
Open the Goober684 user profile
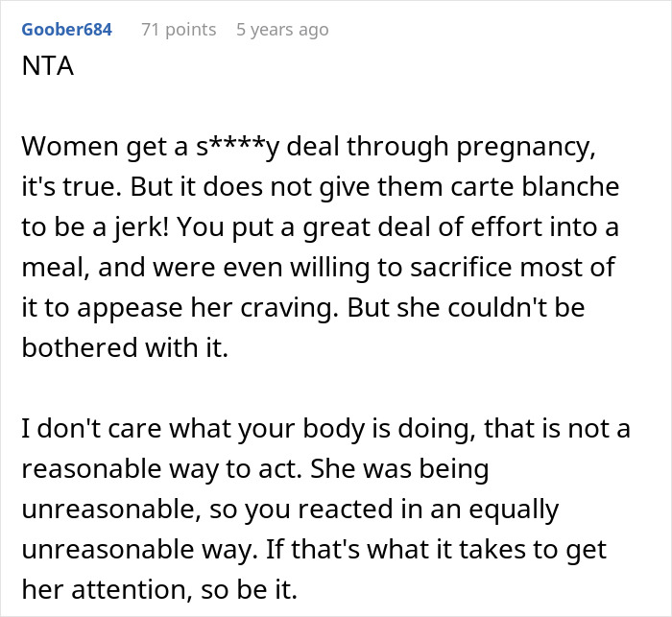click(x=65, y=30)
